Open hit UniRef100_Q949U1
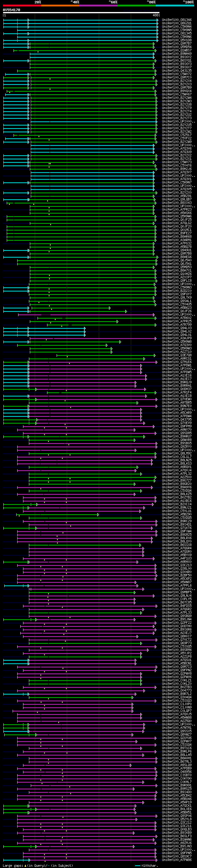Image resolution: width=197 pixels, height=868 pixels. (x=177, y=250)
